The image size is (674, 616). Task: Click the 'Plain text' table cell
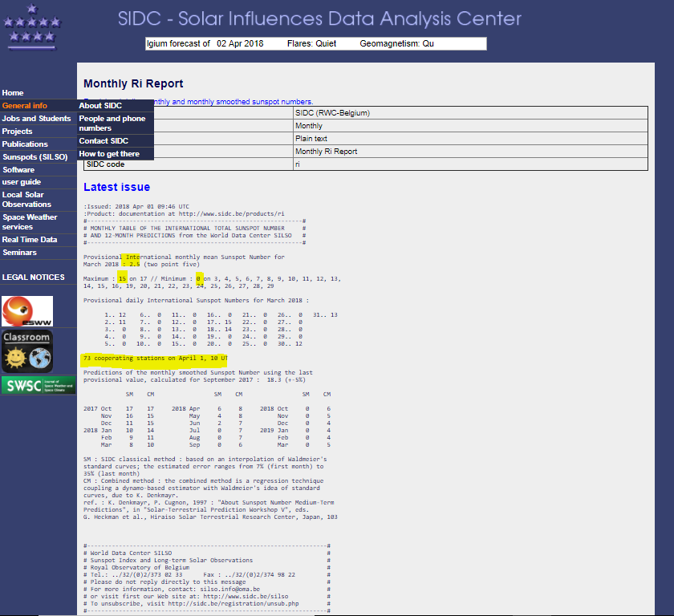tap(471, 139)
